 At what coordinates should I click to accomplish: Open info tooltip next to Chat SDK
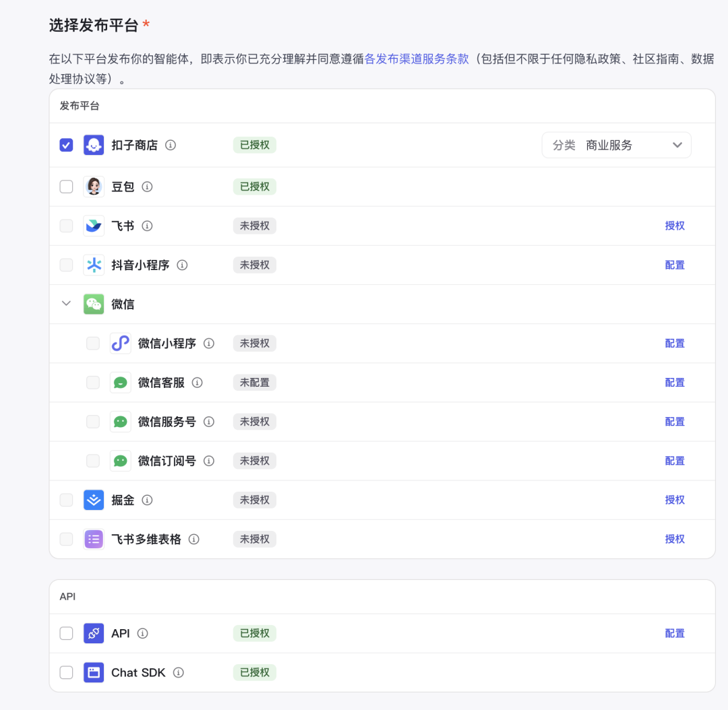[x=179, y=672]
